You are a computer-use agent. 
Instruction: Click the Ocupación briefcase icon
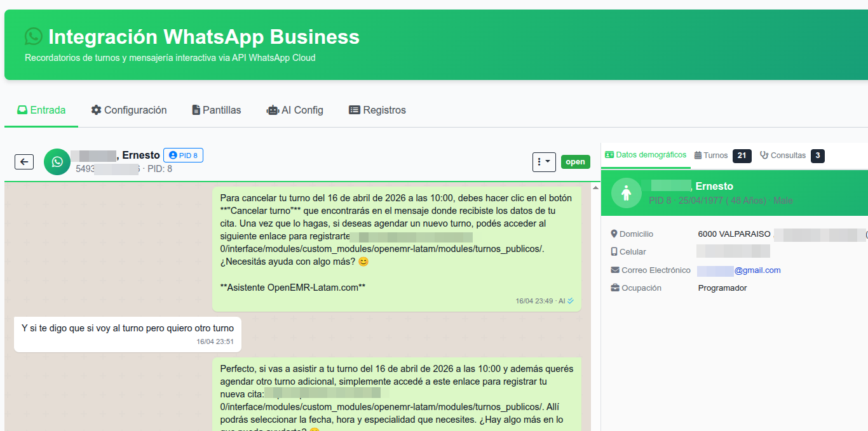615,288
